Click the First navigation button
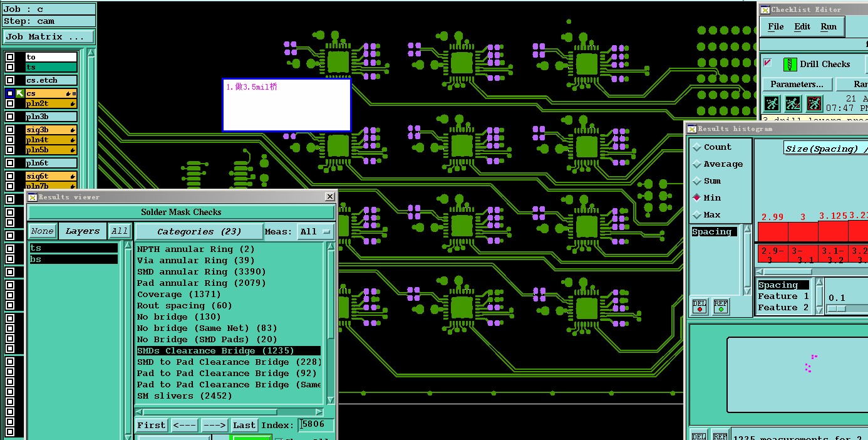Image resolution: width=868 pixels, height=440 pixels. 152,425
